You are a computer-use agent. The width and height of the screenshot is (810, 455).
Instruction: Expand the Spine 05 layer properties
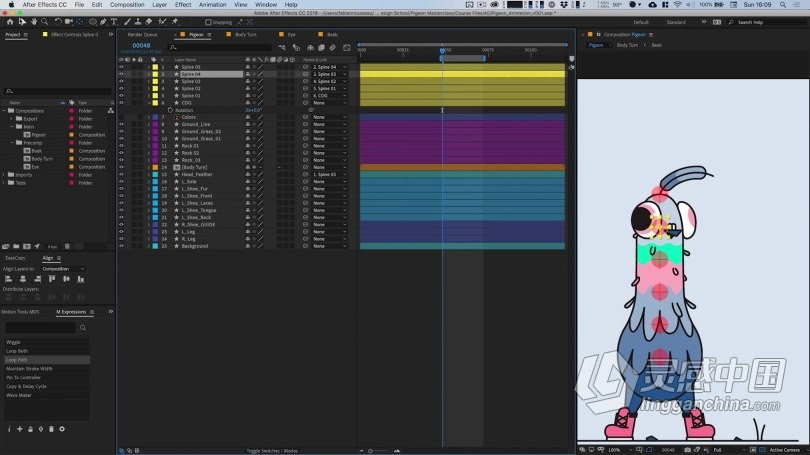pyautogui.click(x=149, y=67)
